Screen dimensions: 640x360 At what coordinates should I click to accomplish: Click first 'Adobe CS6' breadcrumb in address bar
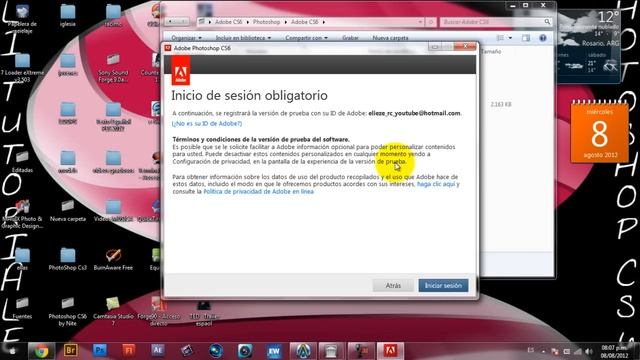coord(228,22)
